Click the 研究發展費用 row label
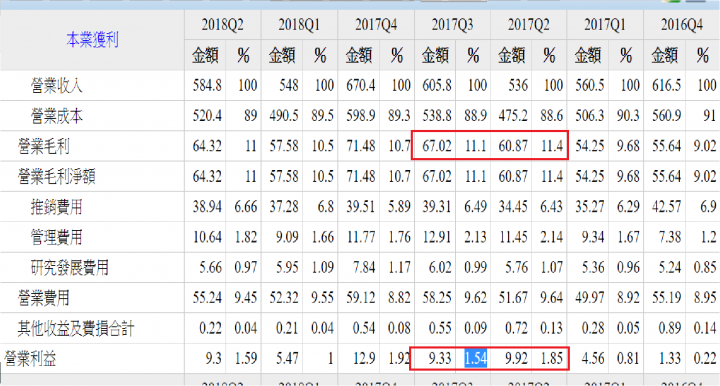This screenshot has width=720, height=386. (69, 268)
